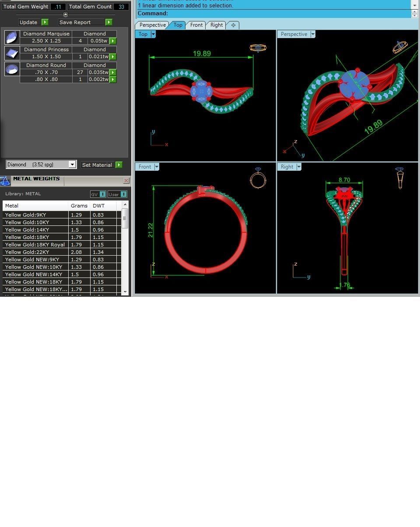
Task: Click metal list scrollbar down arrow
Action: tap(125, 292)
